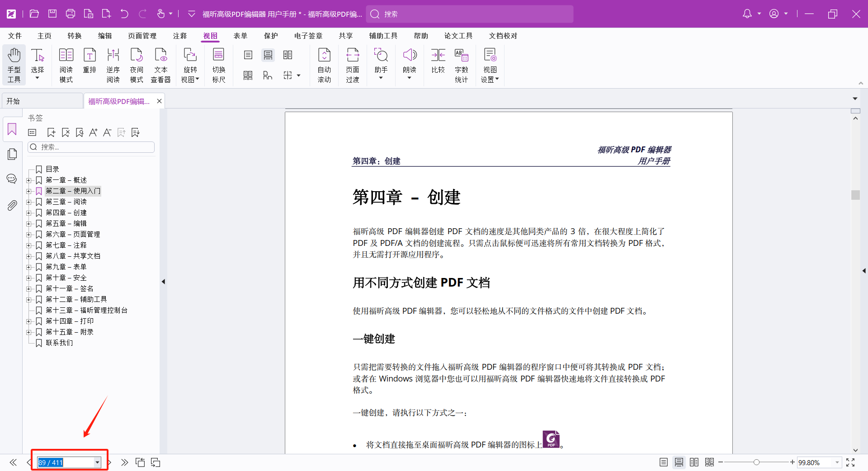Toggle the Rulers (切换标尺) button
Screen dimensions: 868x471
pyautogui.click(x=219, y=65)
